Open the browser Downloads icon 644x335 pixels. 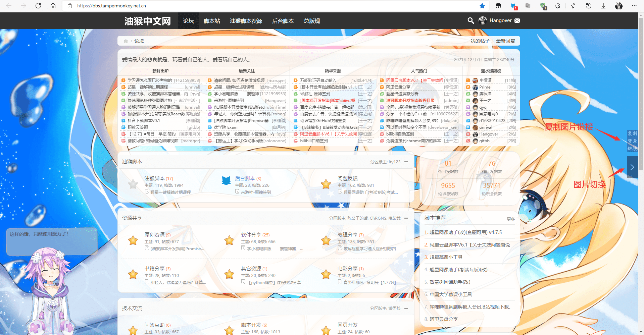coord(603,6)
